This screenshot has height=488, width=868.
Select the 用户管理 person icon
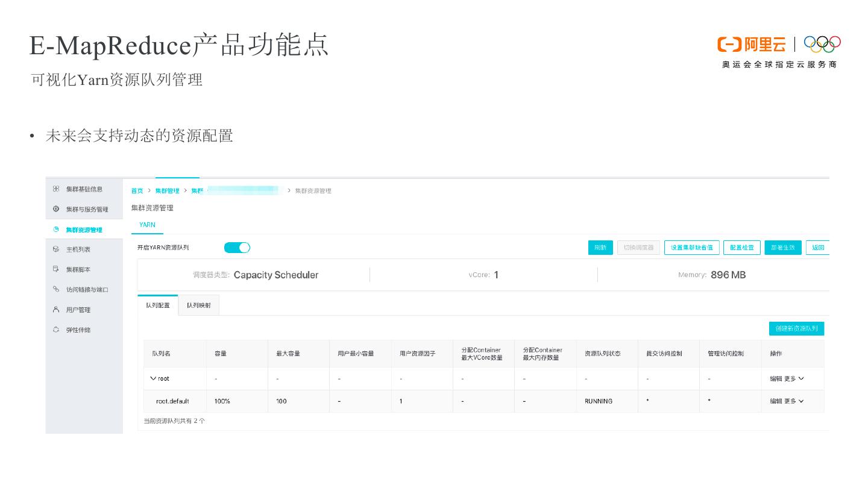point(56,310)
